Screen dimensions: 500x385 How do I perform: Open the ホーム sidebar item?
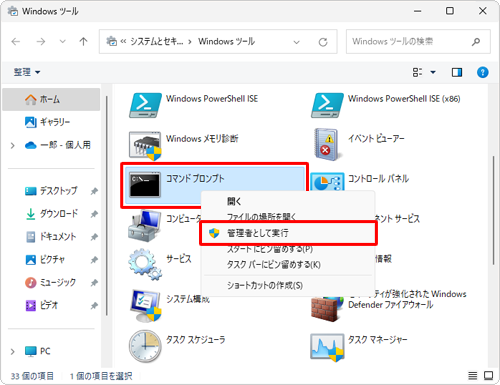[51, 99]
